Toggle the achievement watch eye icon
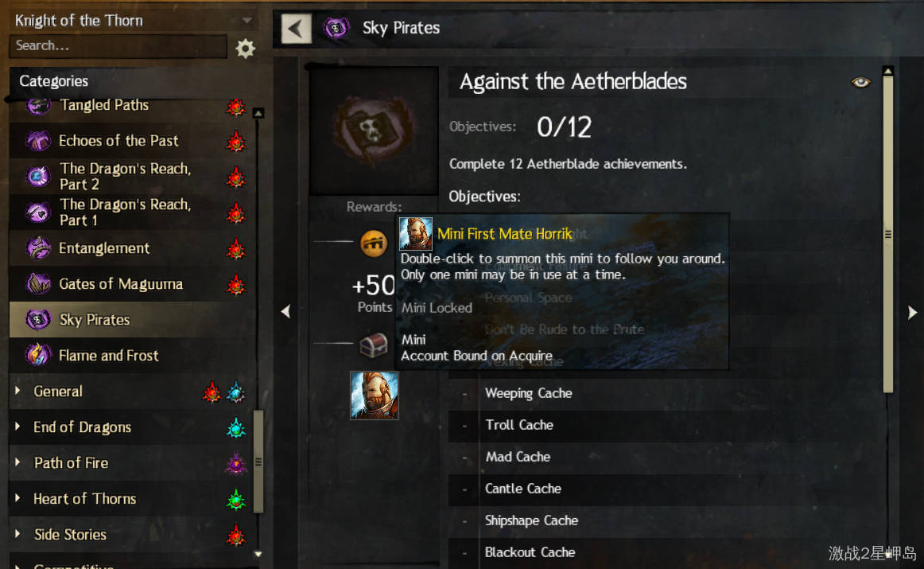Image resolution: width=924 pixels, height=569 pixels. point(860,83)
